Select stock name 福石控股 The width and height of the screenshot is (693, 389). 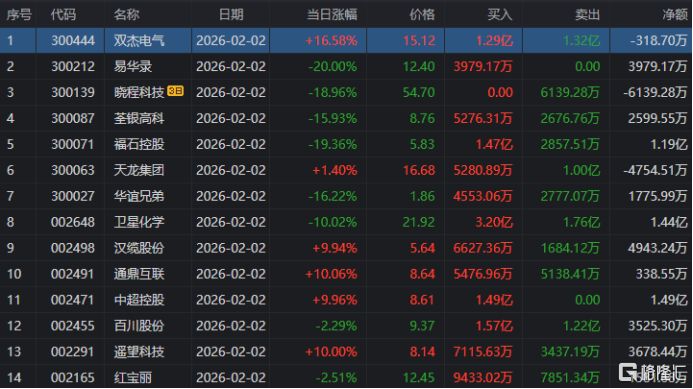pyautogui.click(x=139, y=144)
